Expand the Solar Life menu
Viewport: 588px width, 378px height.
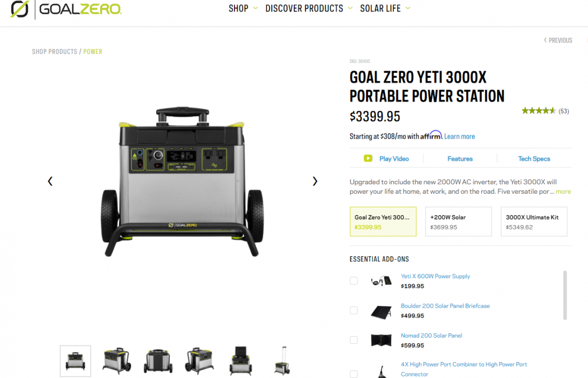[x=385, y=8]
